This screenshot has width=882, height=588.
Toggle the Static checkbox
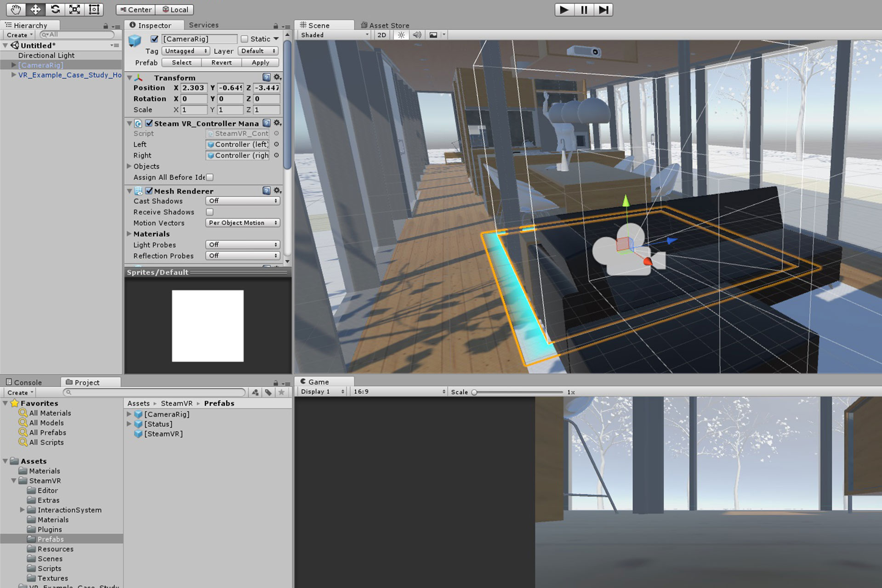[x=245, y=39]
